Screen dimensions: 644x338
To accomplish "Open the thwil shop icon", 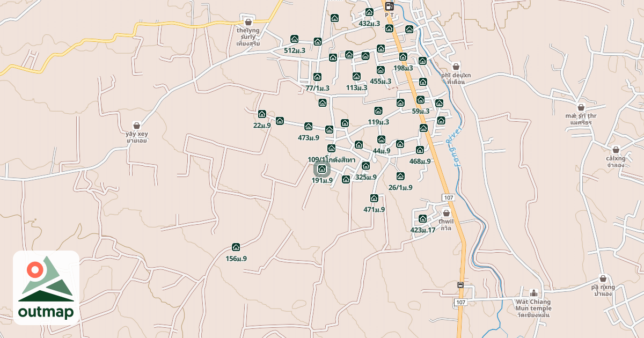I will point(446,213).
